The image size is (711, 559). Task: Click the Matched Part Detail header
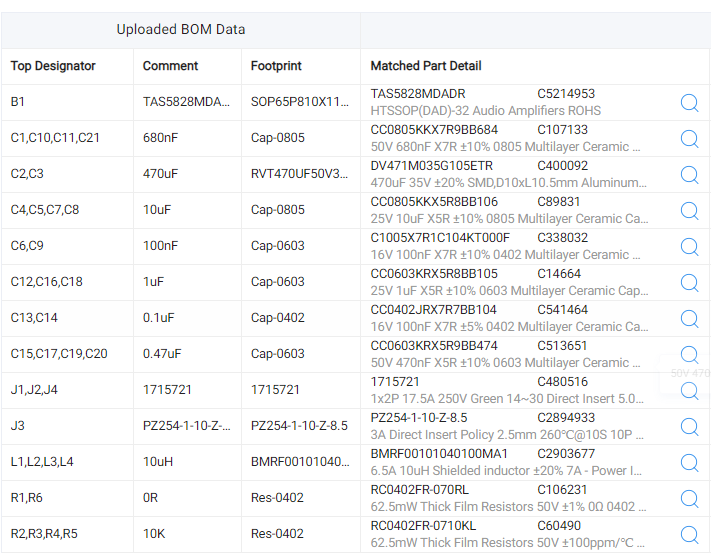point(426,66)
